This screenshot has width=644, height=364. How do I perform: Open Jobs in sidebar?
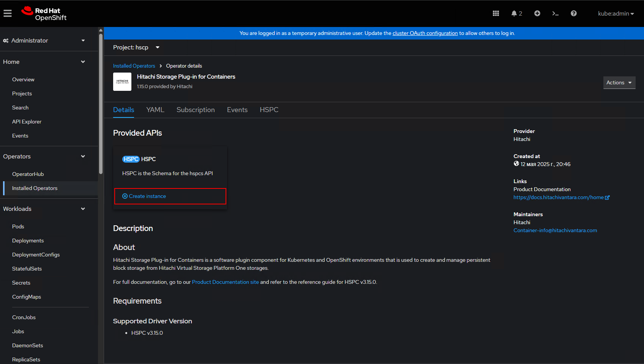[x=18, y=331]
